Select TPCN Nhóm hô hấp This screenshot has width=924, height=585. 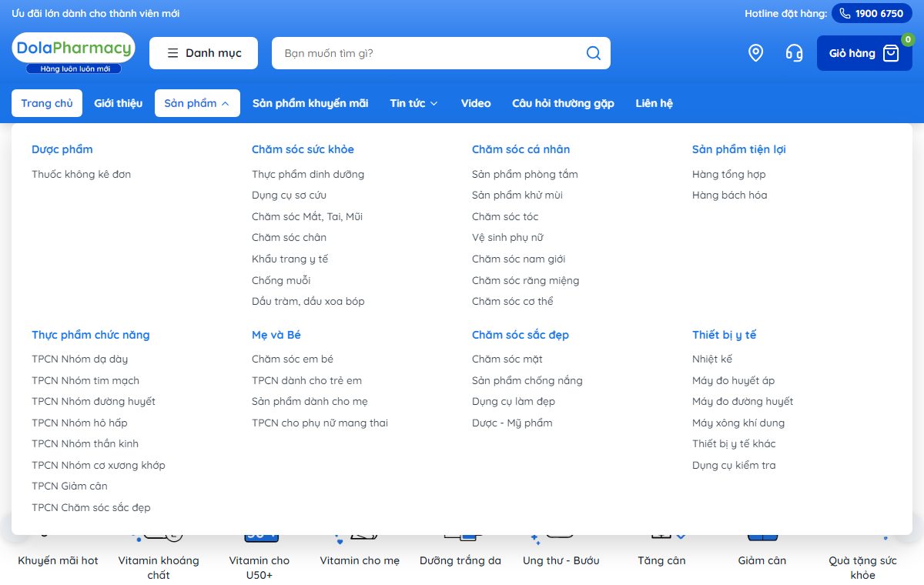click(79, 423)
